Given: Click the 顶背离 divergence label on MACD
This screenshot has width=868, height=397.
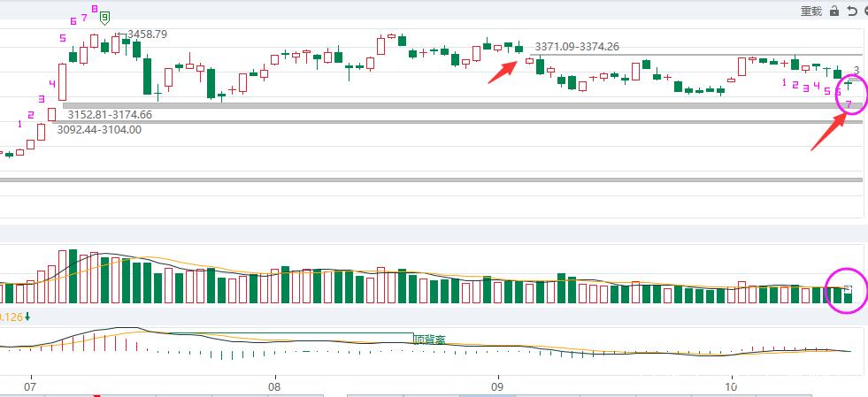Looking at the screenshot, I should point(429,338).
